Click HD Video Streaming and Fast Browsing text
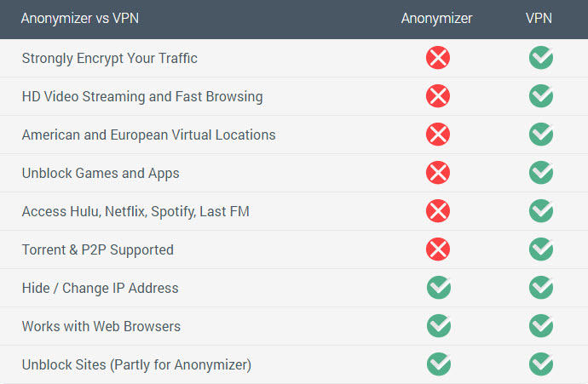Screen dimensions: 588x384 coord(142,97)
